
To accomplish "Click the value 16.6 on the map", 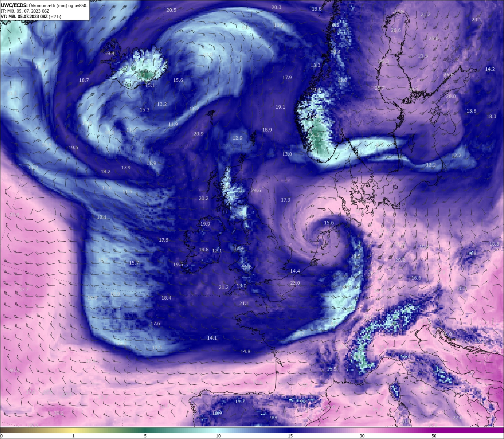I will coord(416,278).
